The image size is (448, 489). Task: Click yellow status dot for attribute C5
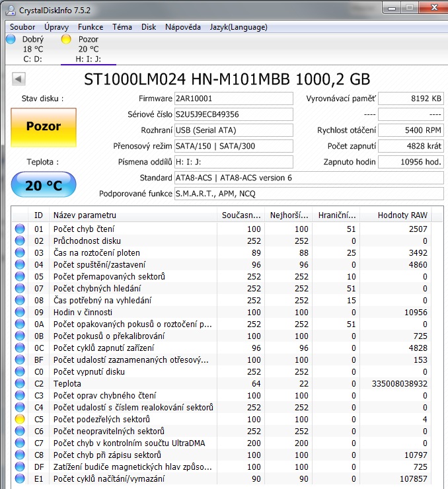click(20, 419)
